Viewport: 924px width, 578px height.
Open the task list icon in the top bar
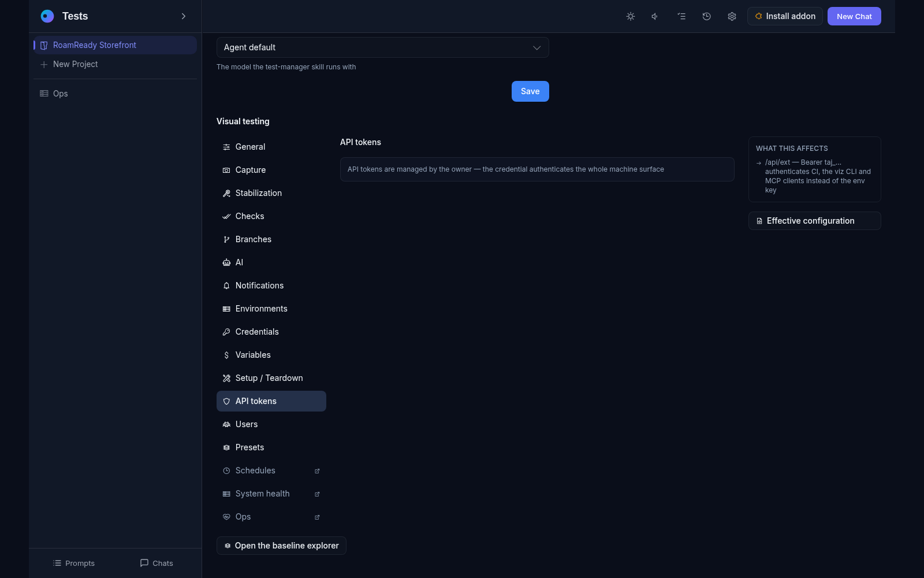681,16
